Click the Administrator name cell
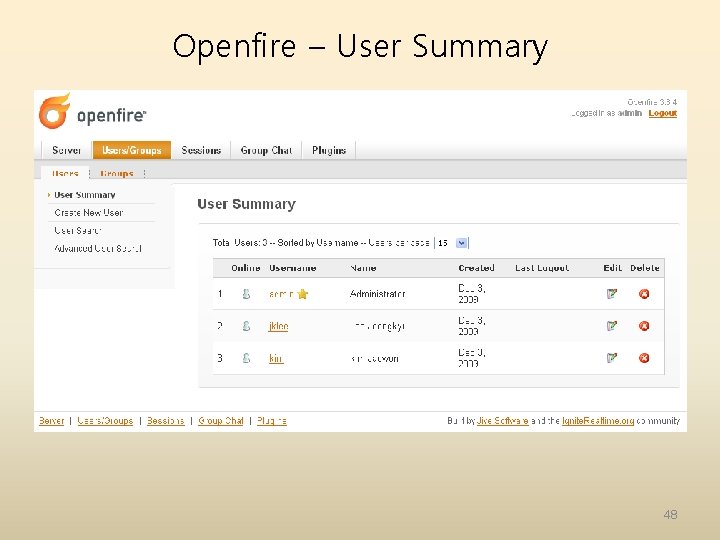Screen dimensions: 720x540 click(377, 294)
